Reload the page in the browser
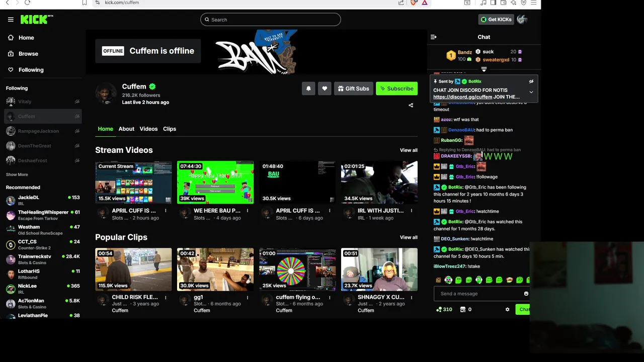 tap(27, 3)
